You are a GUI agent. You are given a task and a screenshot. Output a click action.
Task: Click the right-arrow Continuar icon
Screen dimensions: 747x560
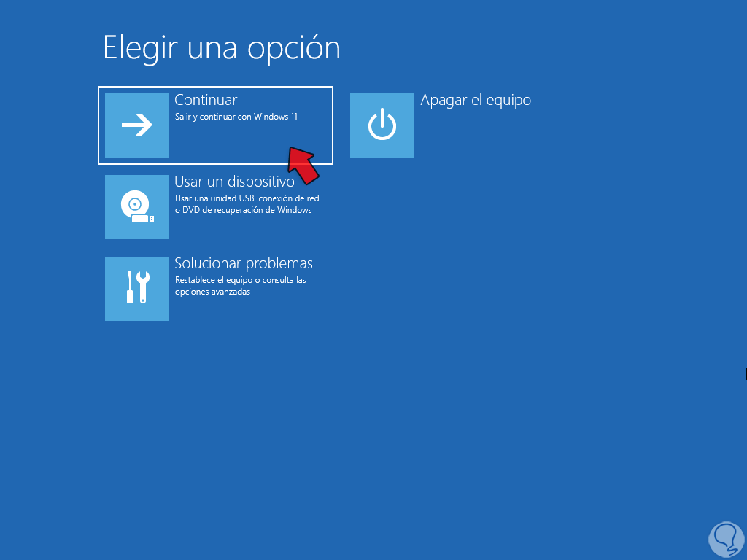point(136,125)
